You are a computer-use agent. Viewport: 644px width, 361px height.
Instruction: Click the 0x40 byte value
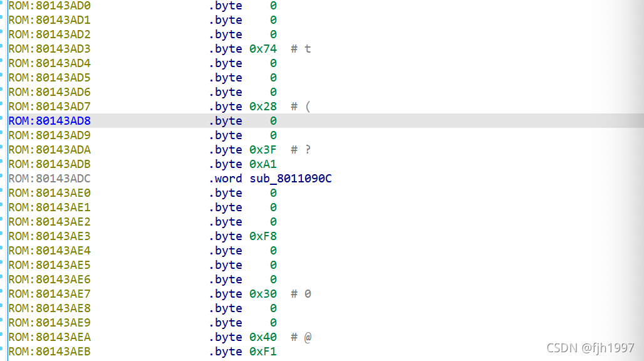263,337
